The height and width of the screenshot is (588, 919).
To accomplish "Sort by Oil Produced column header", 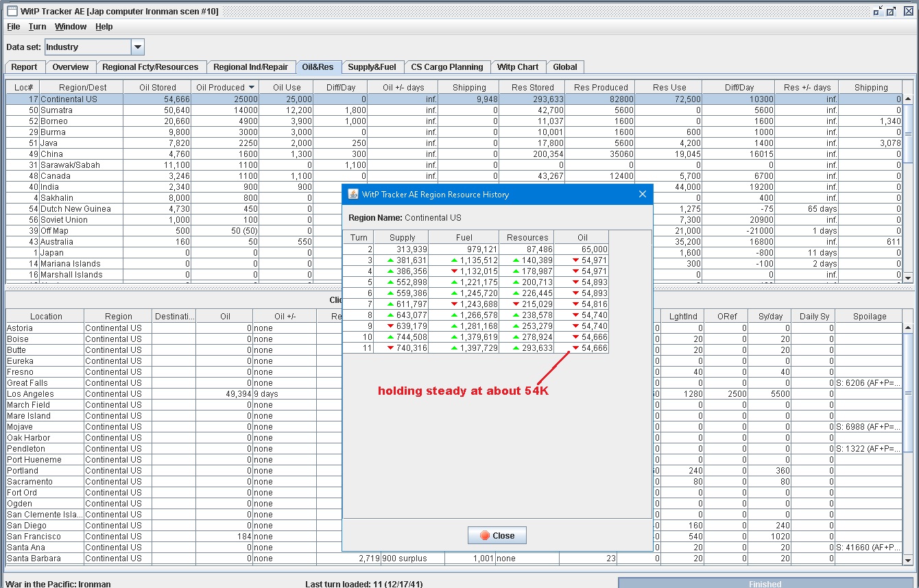I will pos(225,87).
